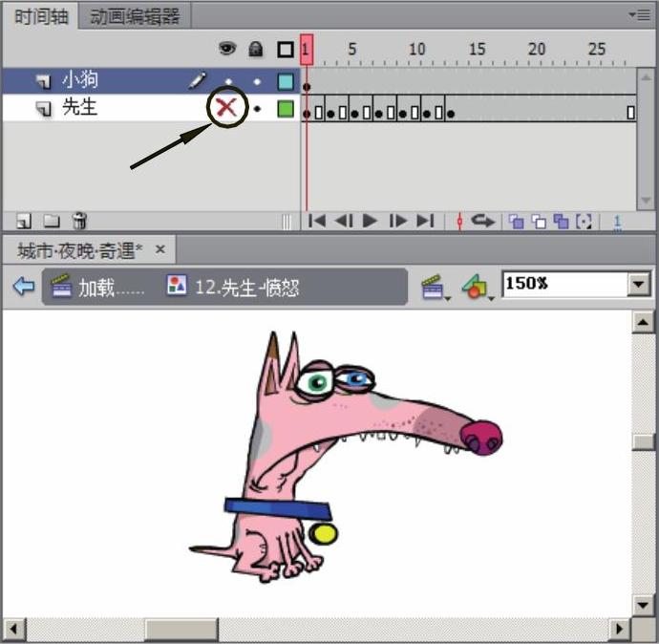Click the current frame number field
The height and width of the screenshot is (644, 659).
[x=617, y=222]
